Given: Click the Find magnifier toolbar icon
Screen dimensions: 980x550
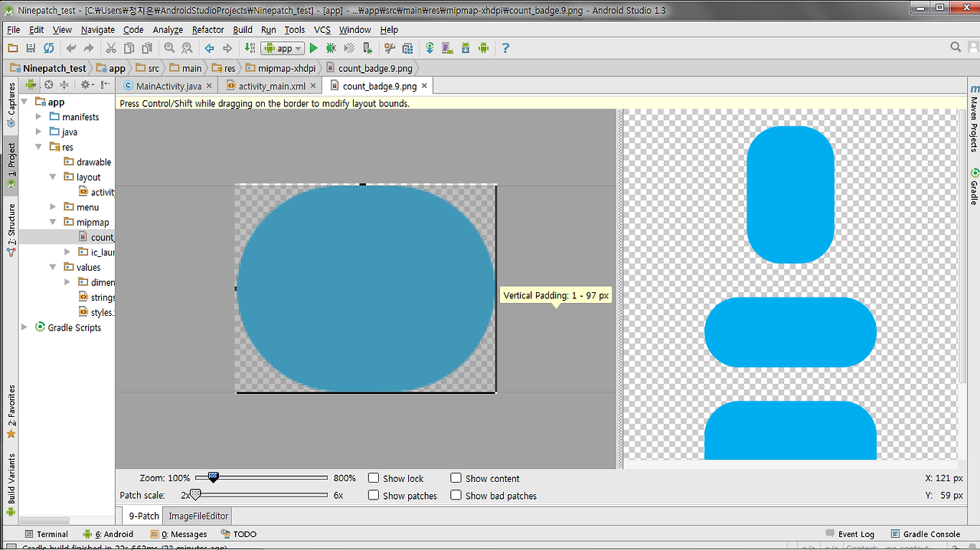Looking at the screenshot, I should pos(169,48).
